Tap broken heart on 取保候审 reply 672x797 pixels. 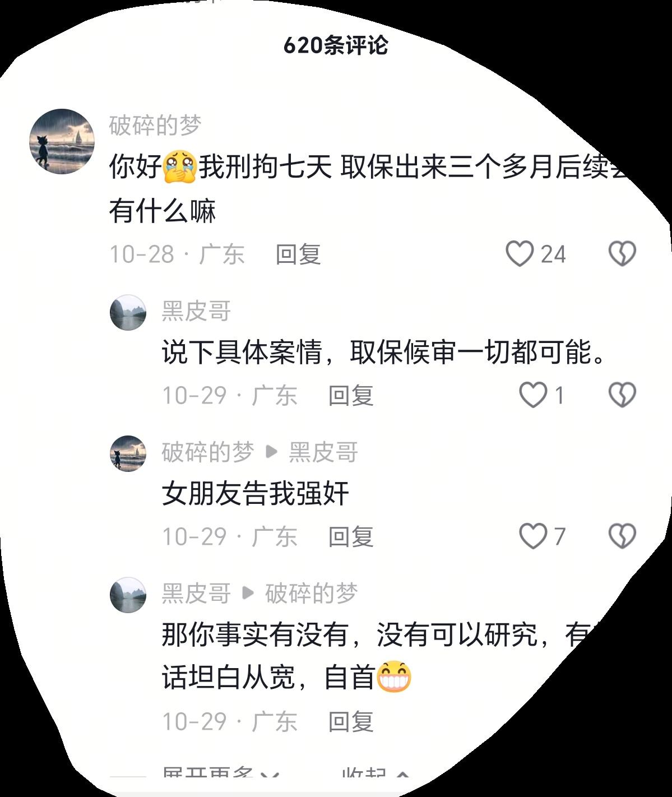point(622,395)
